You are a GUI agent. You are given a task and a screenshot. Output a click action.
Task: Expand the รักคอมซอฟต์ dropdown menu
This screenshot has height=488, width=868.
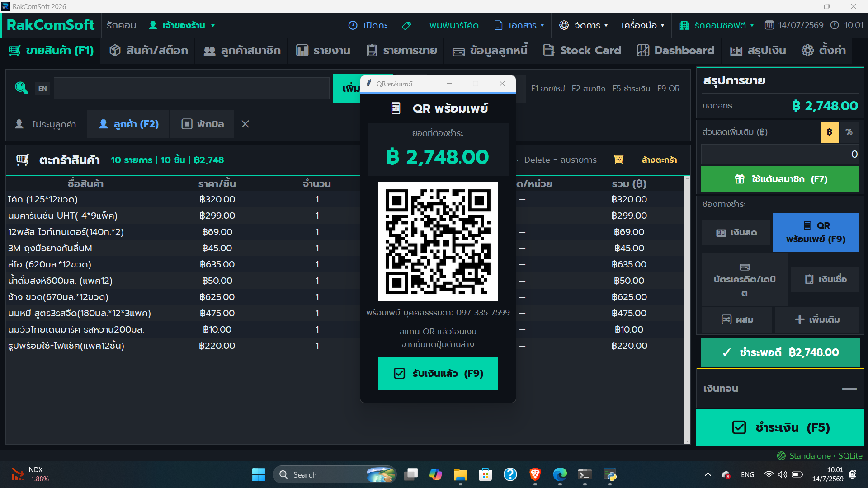tap(717, 25)
